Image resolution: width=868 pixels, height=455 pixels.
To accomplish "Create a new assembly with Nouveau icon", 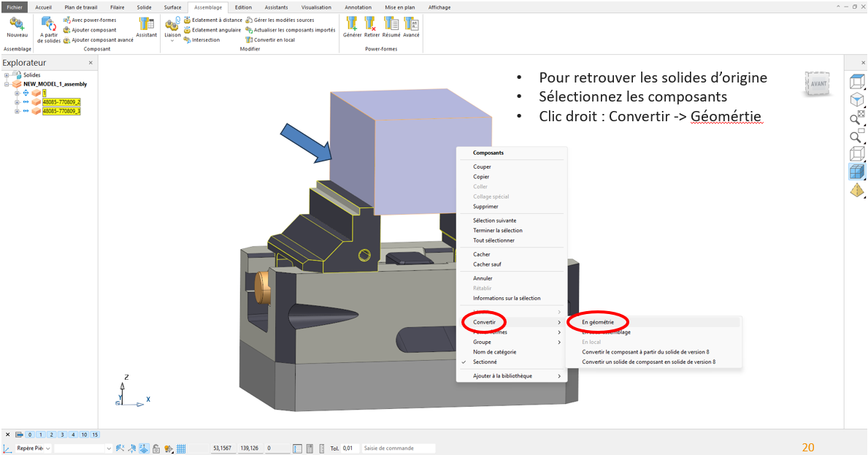I will tap(17, 24).
